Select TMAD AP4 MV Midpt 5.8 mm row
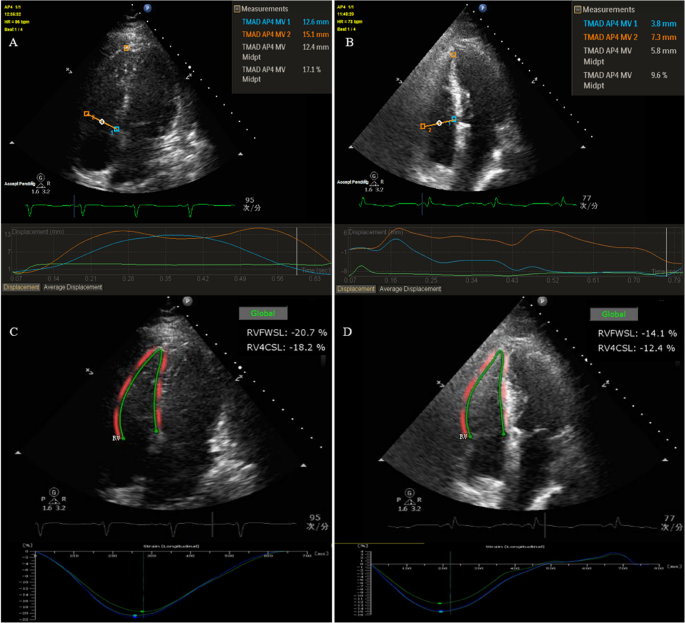This screenshot has height=623, width=685. [x=630, y=56]
